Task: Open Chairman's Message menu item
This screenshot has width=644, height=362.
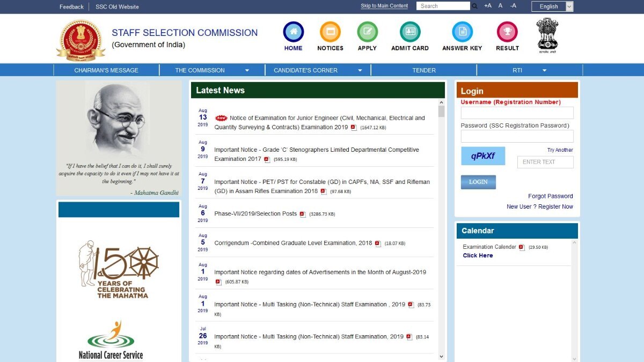Action: (x=106, y=70)
